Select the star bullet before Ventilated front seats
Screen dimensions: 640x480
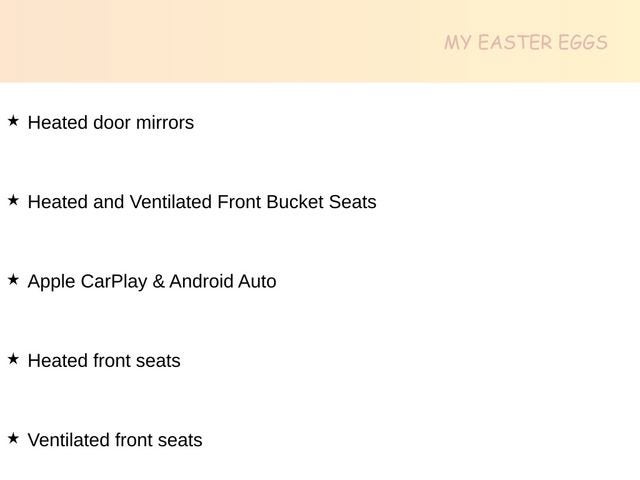coord(13,438)
